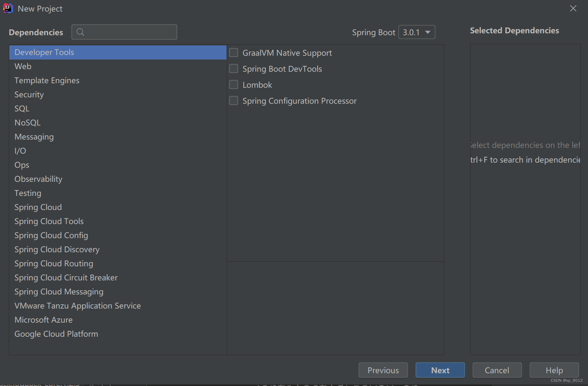This screenshot has height=386, width=588.
Task: Click the IntelliJ IDEA logo icon
Action: [x=8, y=8]
